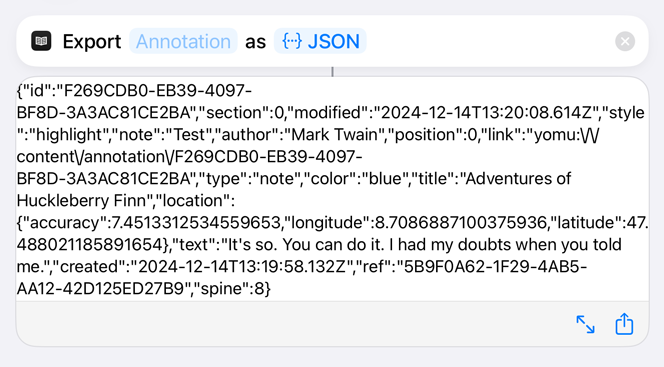
Task: Click the Yomu book app icon
Action: pos(41,41)
